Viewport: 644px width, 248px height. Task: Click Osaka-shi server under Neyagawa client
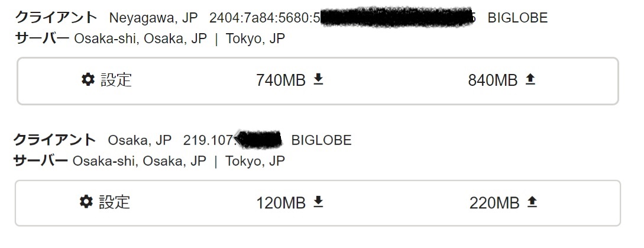140,38
